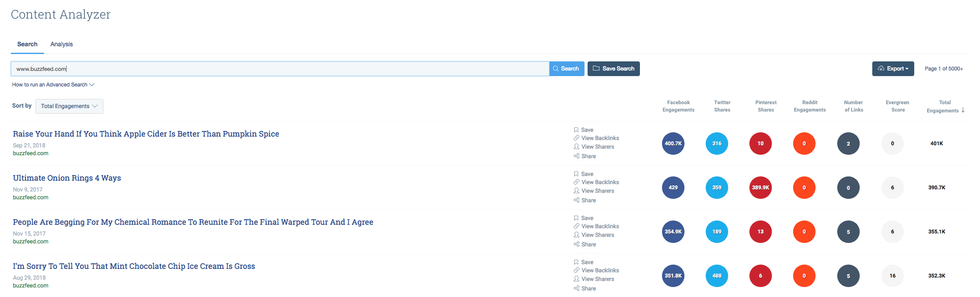Screen dimensions: 980x297
Task: Open the Export dropdown menu
Action: pyautogui.click(x=893, y=69)
